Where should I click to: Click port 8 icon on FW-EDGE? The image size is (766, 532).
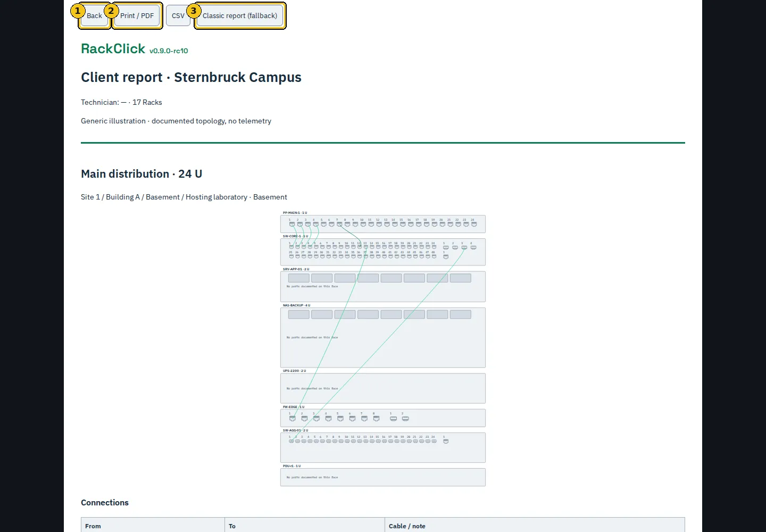[377, 419]
